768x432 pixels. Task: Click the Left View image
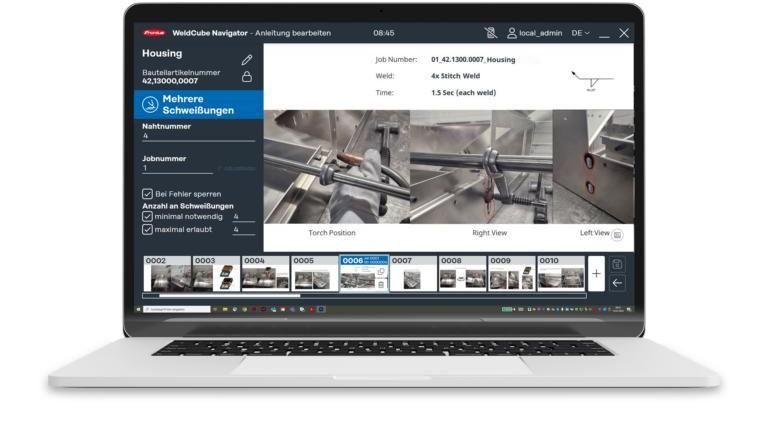point(593,167)
